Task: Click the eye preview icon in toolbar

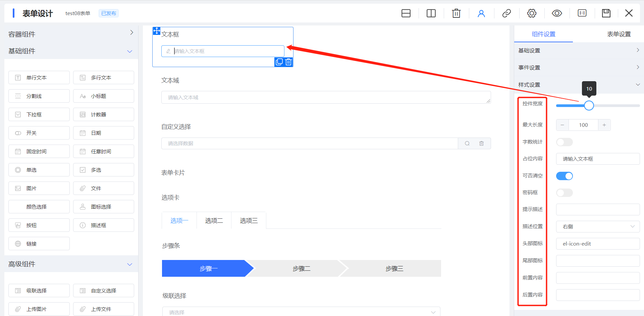Action: click(x=557, y=13)
